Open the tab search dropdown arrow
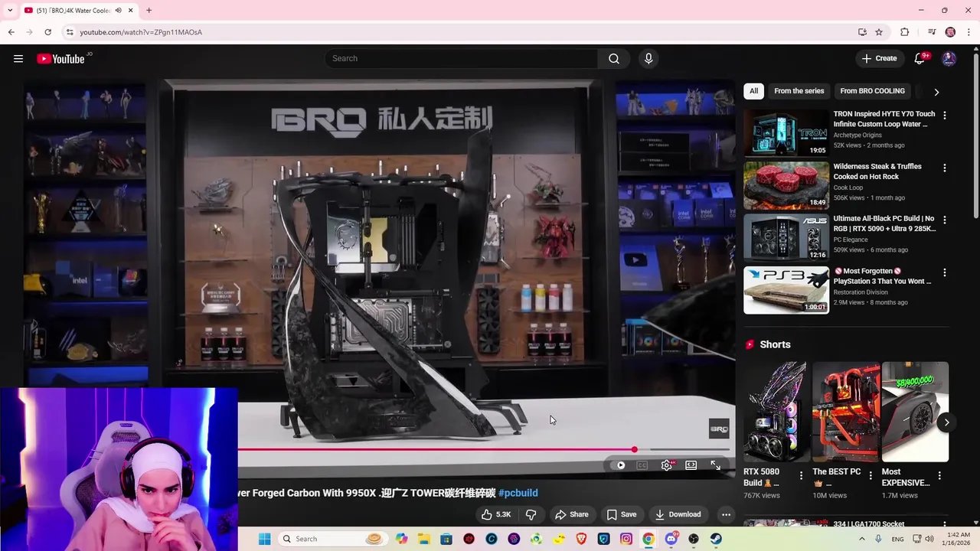This screenshot has width=980, height=551. (10, 11)
